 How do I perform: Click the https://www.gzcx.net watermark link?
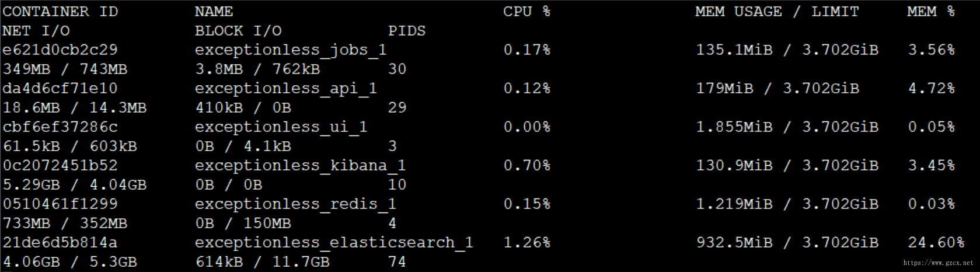(938, 263)
